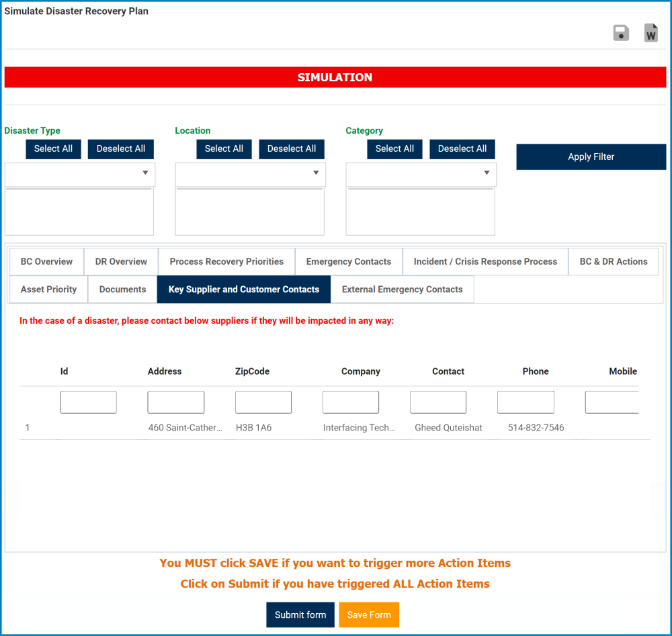Select the 'Interfacing Tech...' company cell

359,427
